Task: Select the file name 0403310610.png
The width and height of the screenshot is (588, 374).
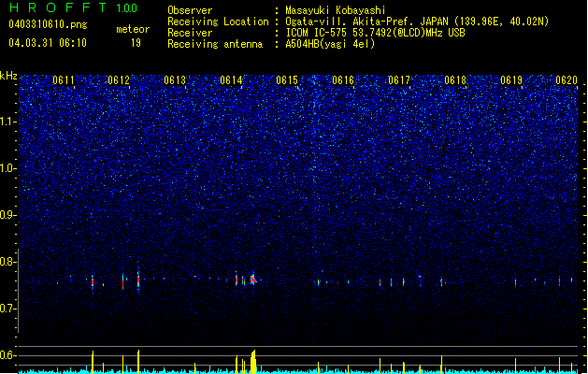Action: 48,24
